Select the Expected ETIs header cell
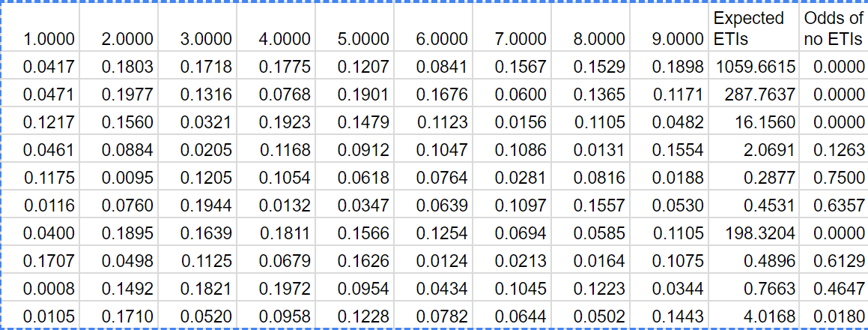This screenshot has height=330, width=868. coord(753,28)
